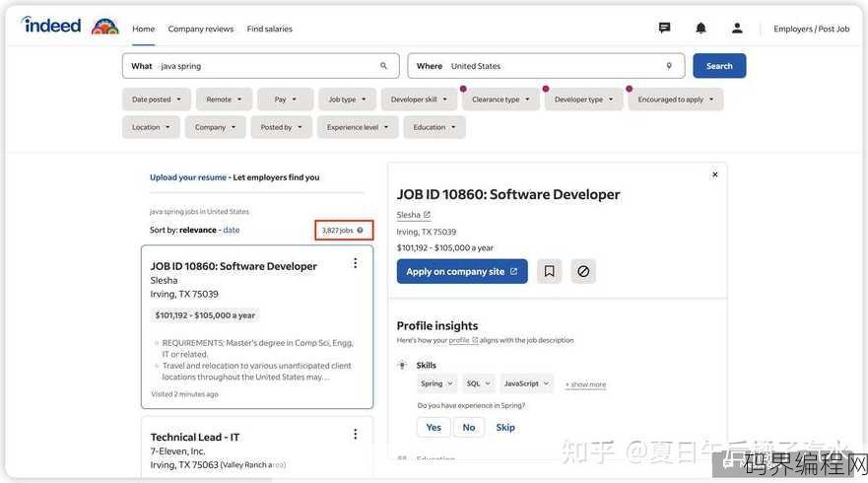Screen dimensions: 868x483
Task: Open Company reviews
Action: click(200, 29)
